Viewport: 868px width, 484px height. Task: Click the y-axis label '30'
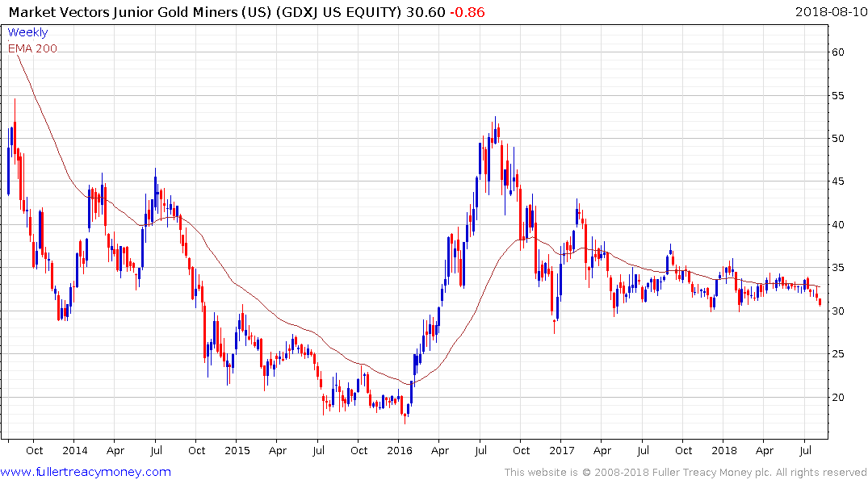(x=837, y=311)
